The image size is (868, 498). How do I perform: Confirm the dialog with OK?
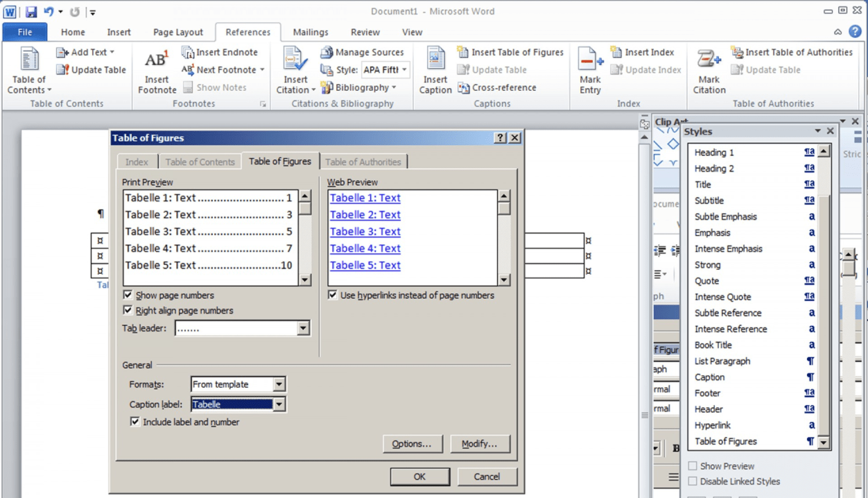click(419, 477)
